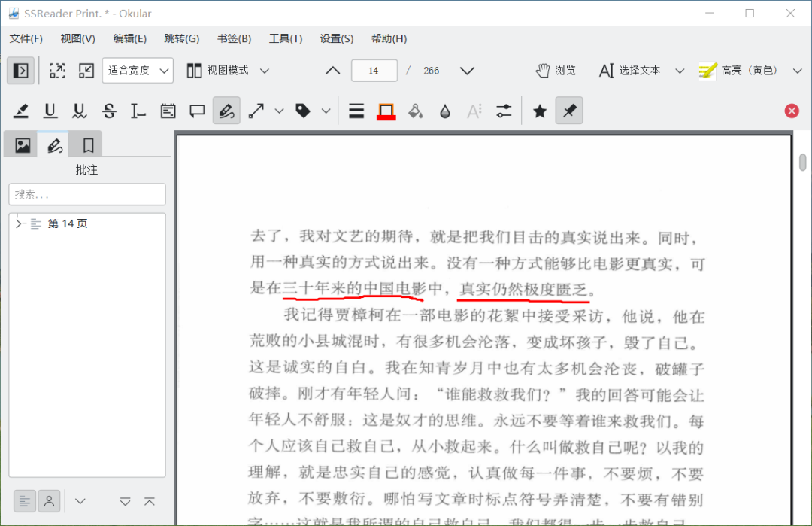The height and width of the screenshot is (526, 812).
Task: Expand the 第 14 页 tree node
Action: 18,224
